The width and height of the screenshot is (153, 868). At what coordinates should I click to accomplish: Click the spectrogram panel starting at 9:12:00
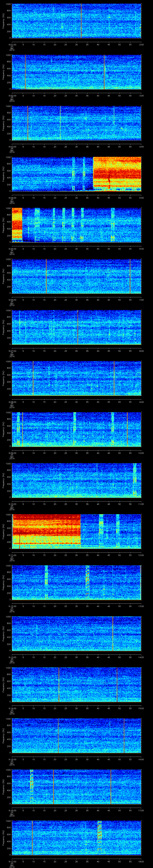click(x=76, y=583)
